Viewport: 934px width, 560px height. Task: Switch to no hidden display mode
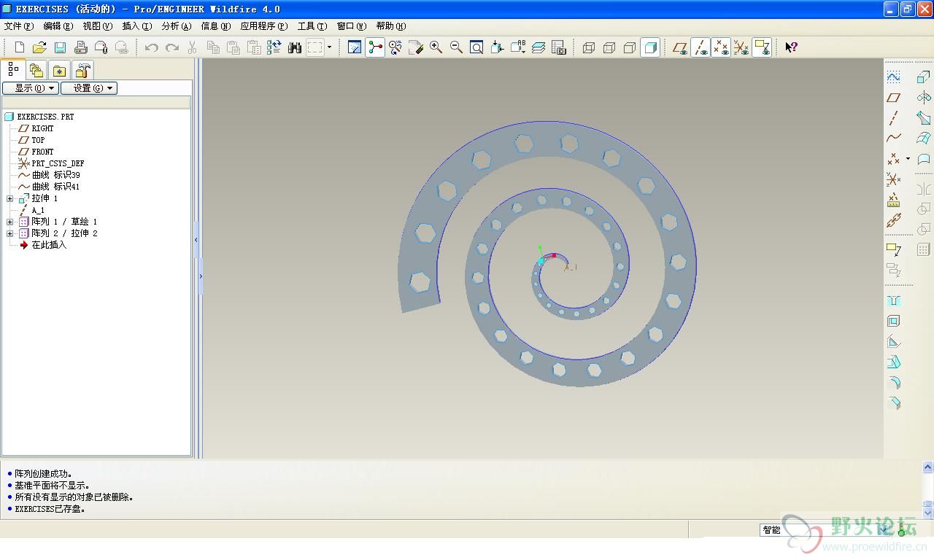click(x=630, y=47)
